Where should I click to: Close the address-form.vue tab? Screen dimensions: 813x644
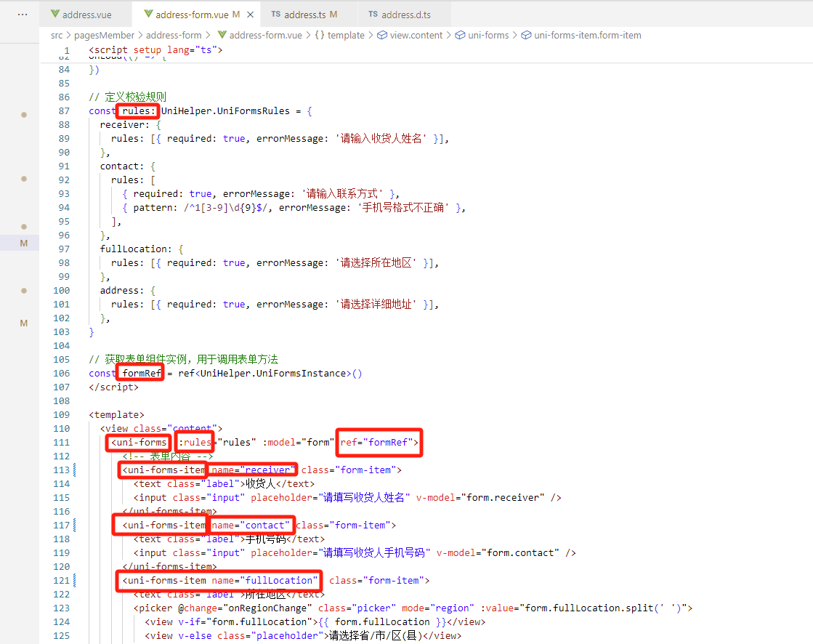tap(251, 15)
